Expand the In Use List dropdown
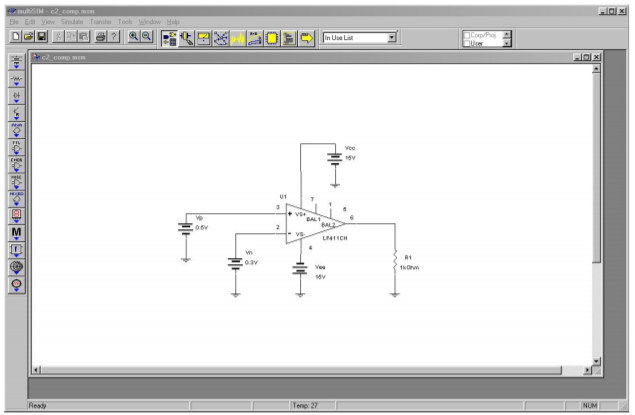The image size is (635, 415). pos(392,37)
